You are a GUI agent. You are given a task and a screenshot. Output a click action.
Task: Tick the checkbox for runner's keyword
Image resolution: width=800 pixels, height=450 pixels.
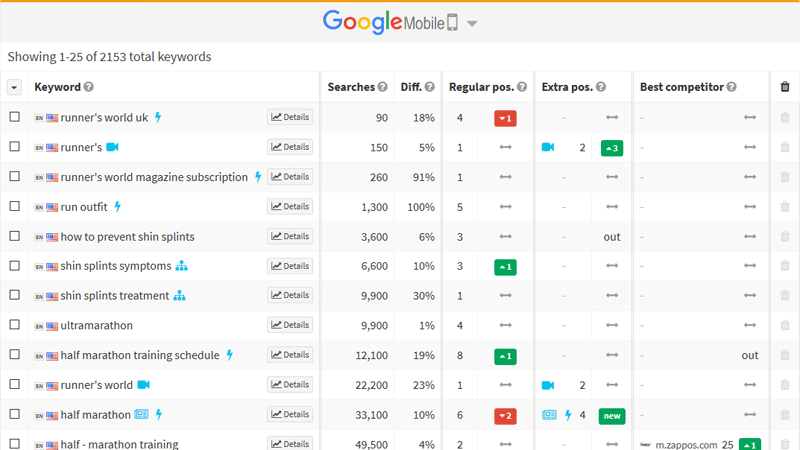click(x=14, y=146)
